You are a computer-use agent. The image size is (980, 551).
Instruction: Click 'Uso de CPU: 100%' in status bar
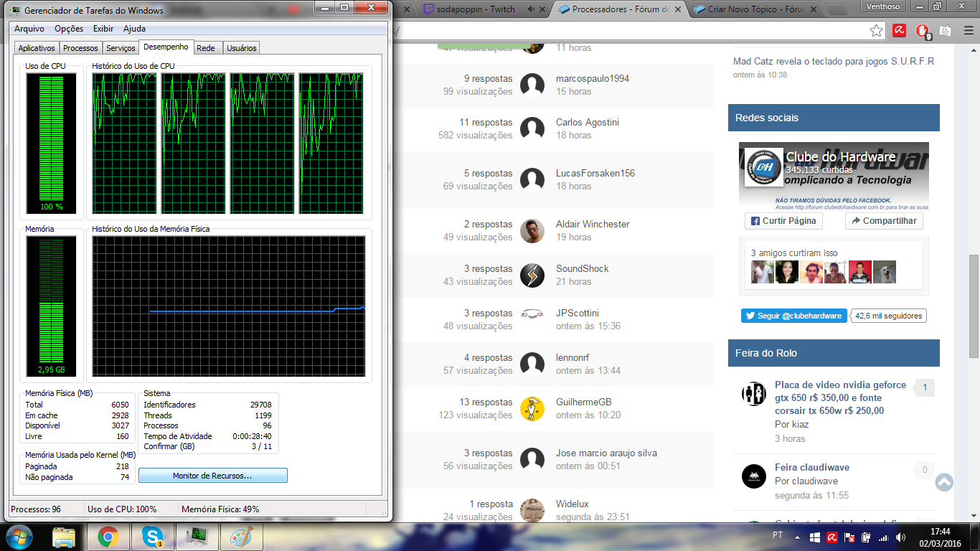click(122, 509)
